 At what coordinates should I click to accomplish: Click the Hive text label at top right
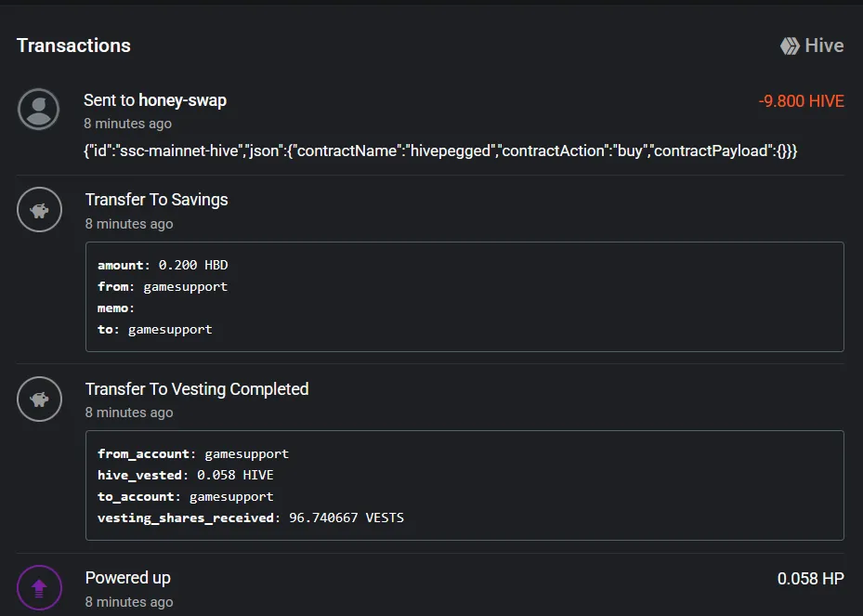(x=824, y=46)
